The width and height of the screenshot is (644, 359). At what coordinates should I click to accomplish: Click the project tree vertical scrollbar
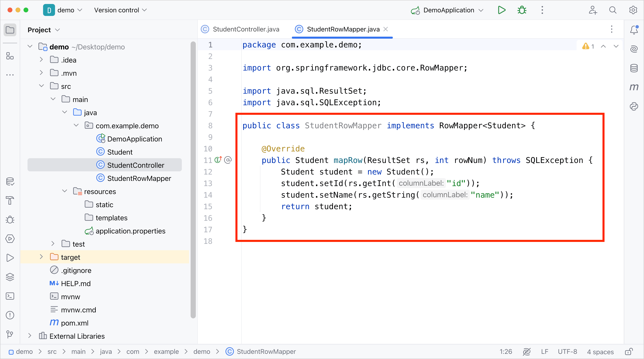193,180
